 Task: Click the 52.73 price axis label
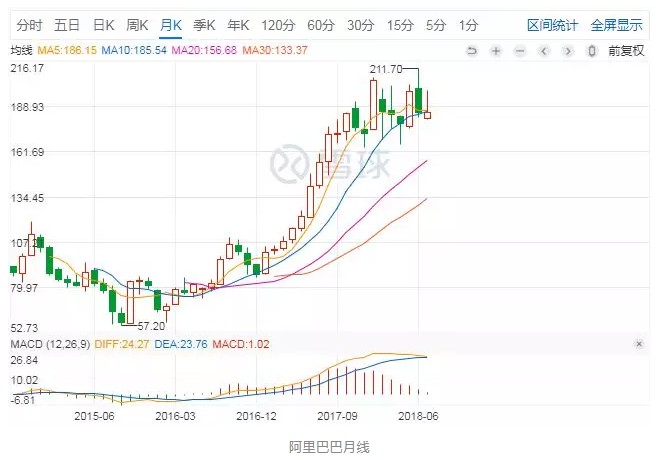24,328
